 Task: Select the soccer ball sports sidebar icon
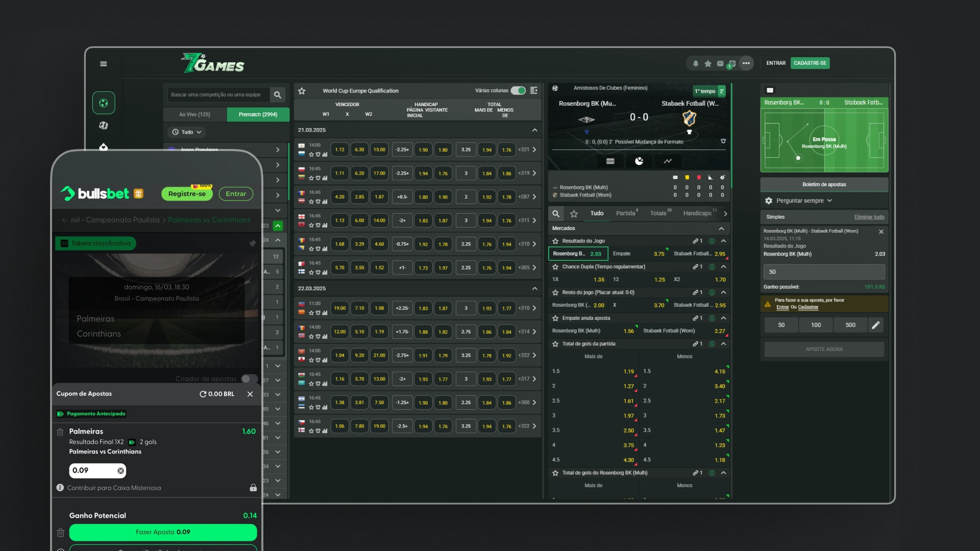coord(104,103)
